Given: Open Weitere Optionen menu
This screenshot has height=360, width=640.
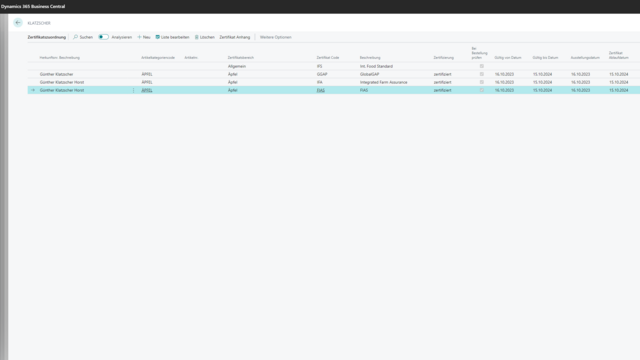Looking at the screenshot, I should [x=276, y=37].
